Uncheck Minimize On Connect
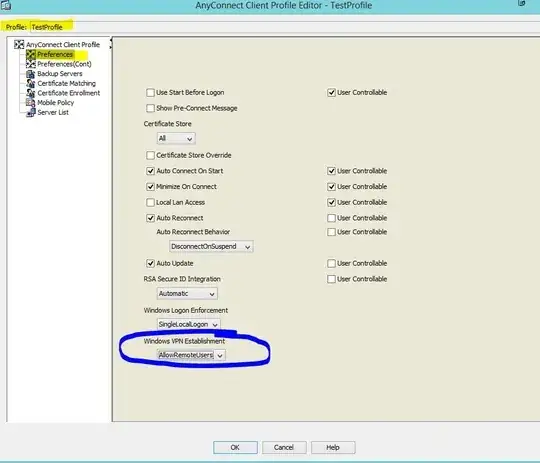The height and width of the screenshot is (463, 540). tap(150, 187)
